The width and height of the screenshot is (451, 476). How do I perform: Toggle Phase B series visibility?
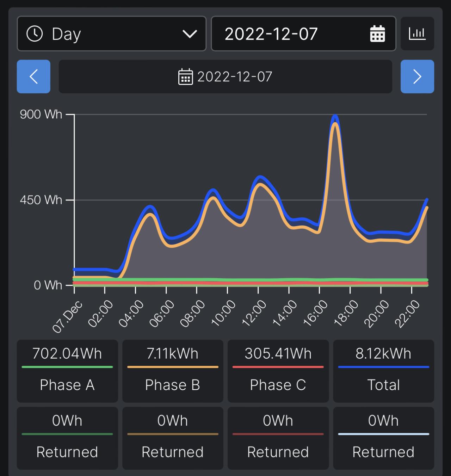(x=173, y=371)
